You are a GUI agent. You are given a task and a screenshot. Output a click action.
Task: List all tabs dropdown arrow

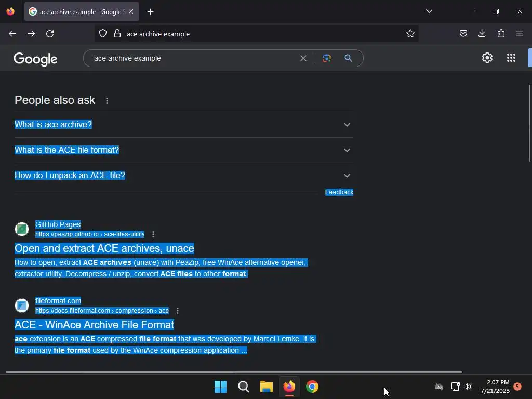click(429, 11)
